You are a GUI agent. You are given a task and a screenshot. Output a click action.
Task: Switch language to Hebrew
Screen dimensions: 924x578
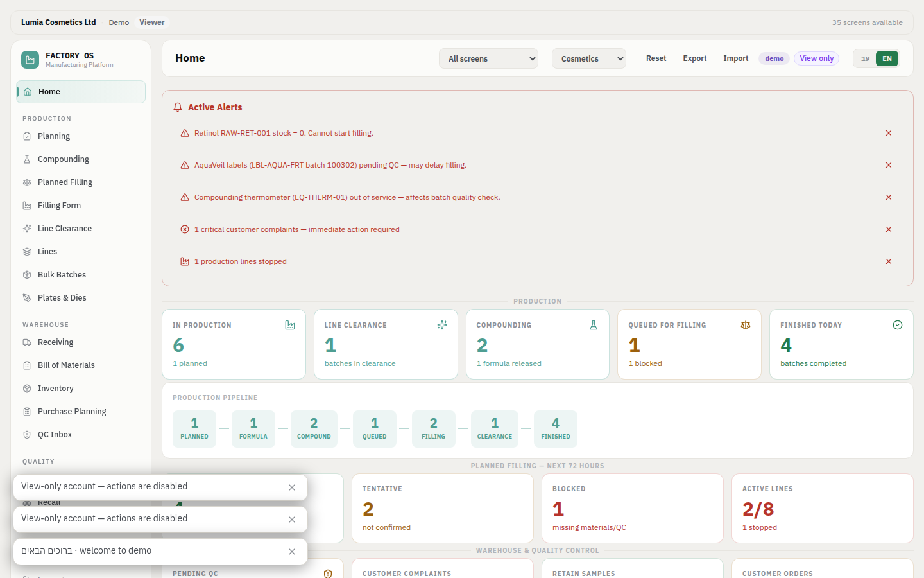tap(865, 58)
